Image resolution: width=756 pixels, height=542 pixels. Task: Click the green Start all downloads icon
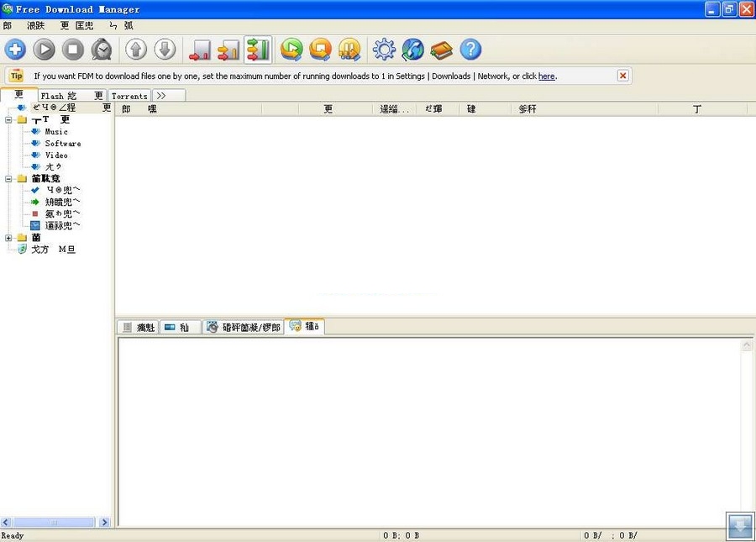(291, 50)
